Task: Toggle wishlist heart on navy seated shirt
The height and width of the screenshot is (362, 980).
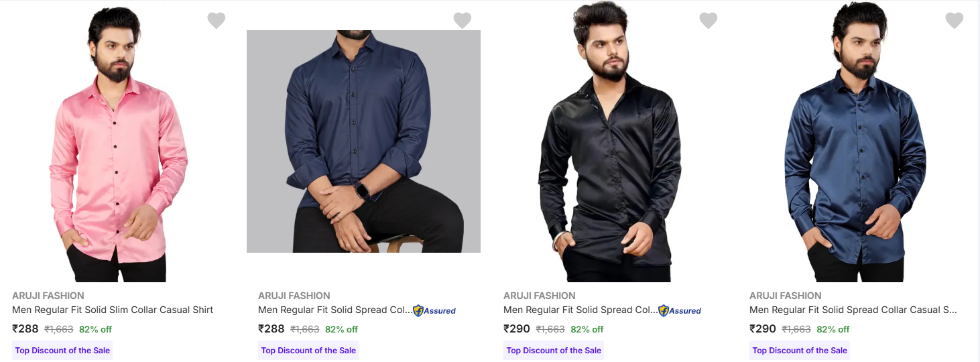Action: point(462,21)
